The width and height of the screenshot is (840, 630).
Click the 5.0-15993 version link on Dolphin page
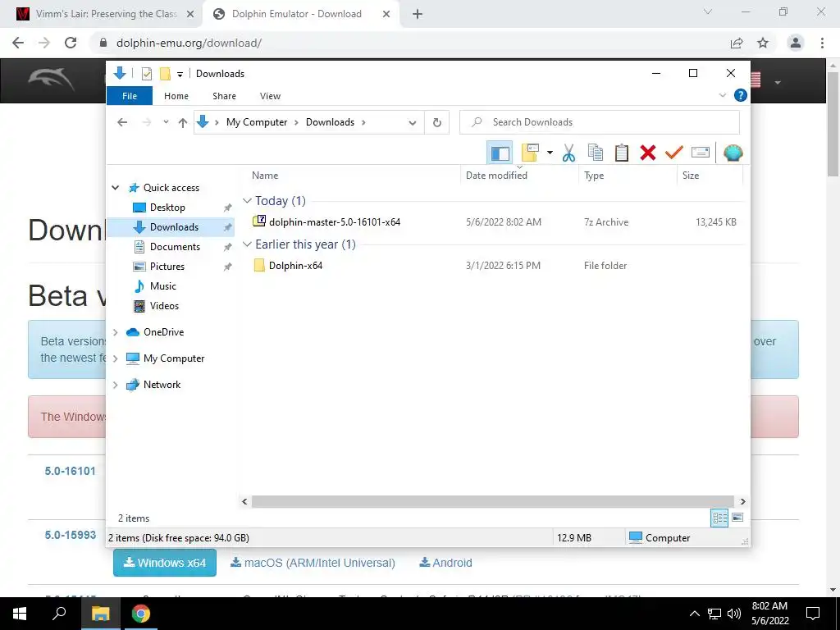(71, 535)
